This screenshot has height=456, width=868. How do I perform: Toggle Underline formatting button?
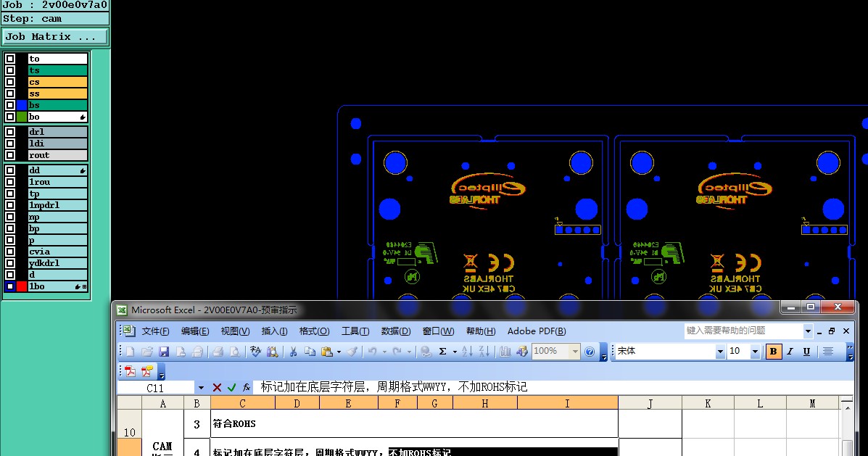[806, 352]
